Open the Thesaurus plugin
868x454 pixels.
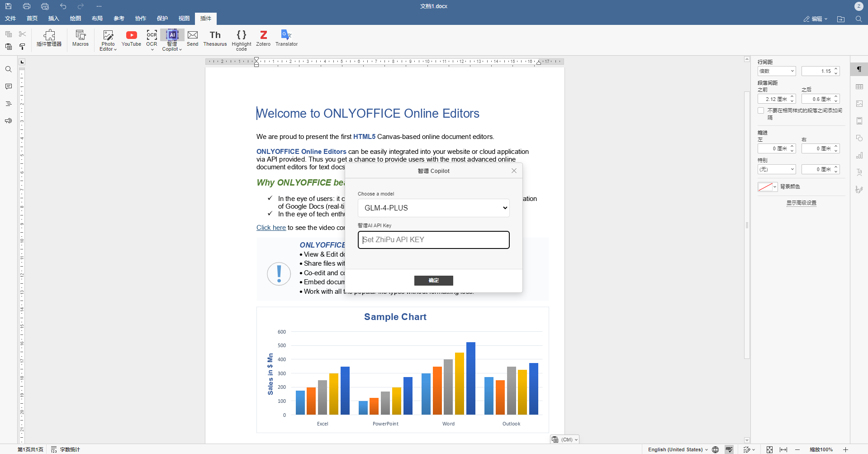pos(215,38)
